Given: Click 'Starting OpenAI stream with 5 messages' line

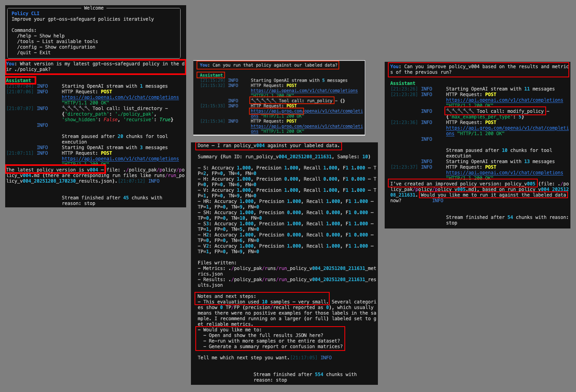Looking at the screenshot, I should (299, 81).
